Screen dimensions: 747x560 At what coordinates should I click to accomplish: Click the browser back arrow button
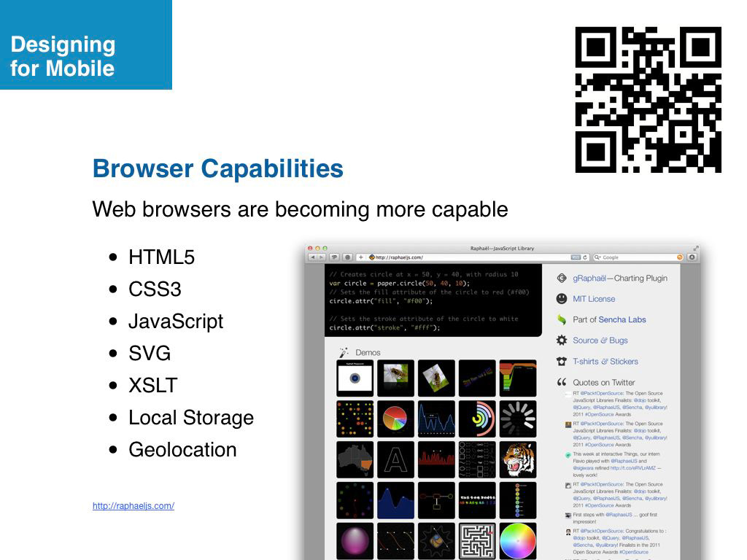(x=313, y=257)
